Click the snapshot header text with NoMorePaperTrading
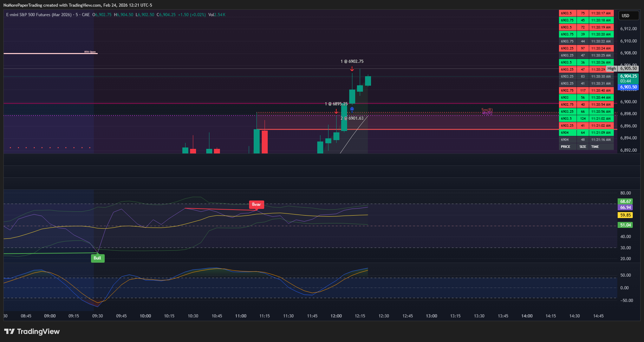Screen dimensions: 644x342 click(x=78, y=5)
